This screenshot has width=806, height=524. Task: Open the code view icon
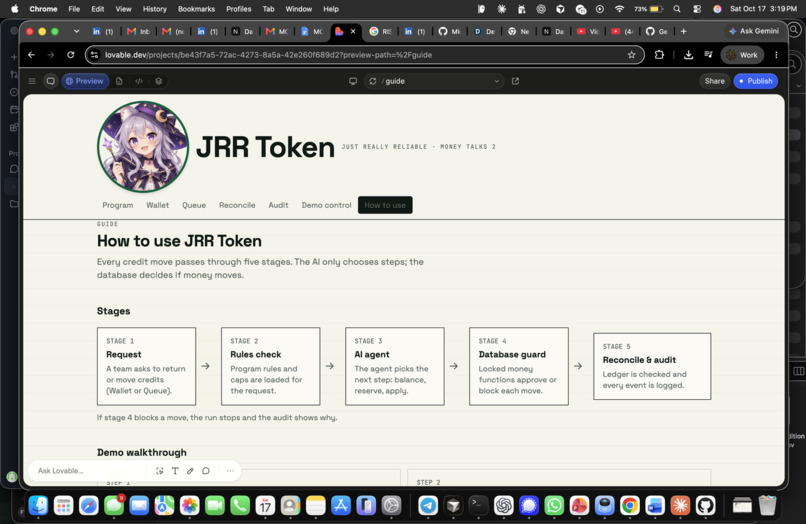[139, 81]
